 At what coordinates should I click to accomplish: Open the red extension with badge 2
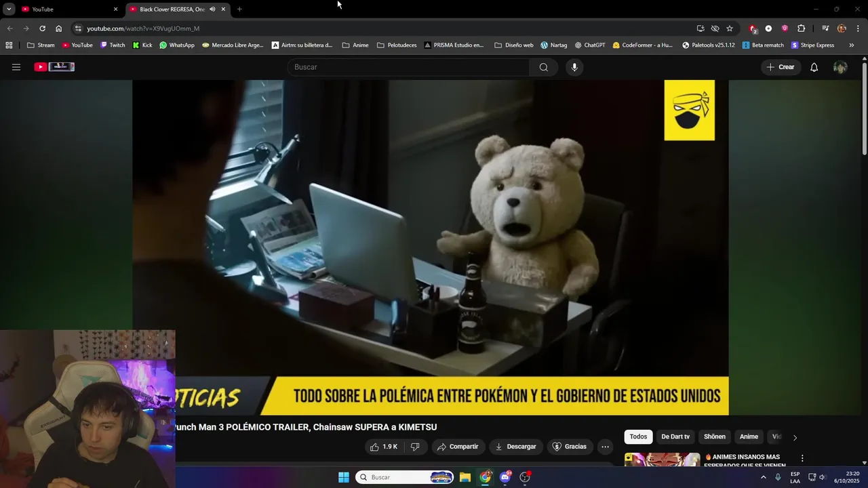click(753, 28)
